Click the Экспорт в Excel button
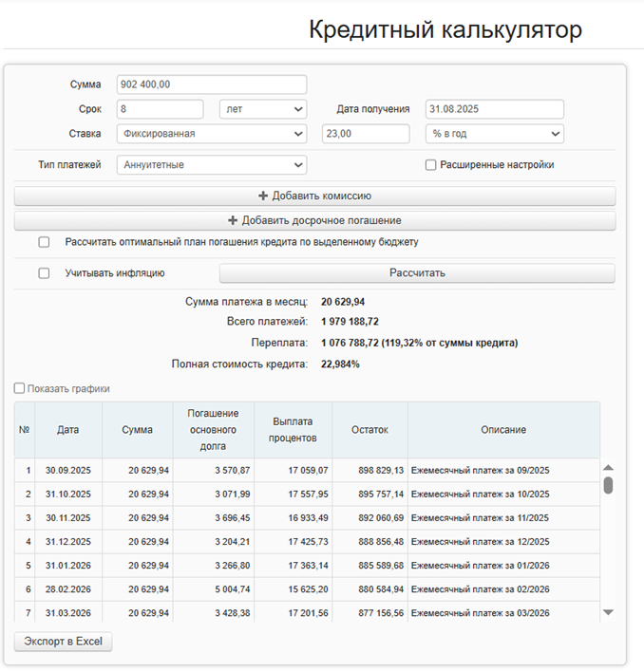The image size is (644, 672). tap(64, 642)
